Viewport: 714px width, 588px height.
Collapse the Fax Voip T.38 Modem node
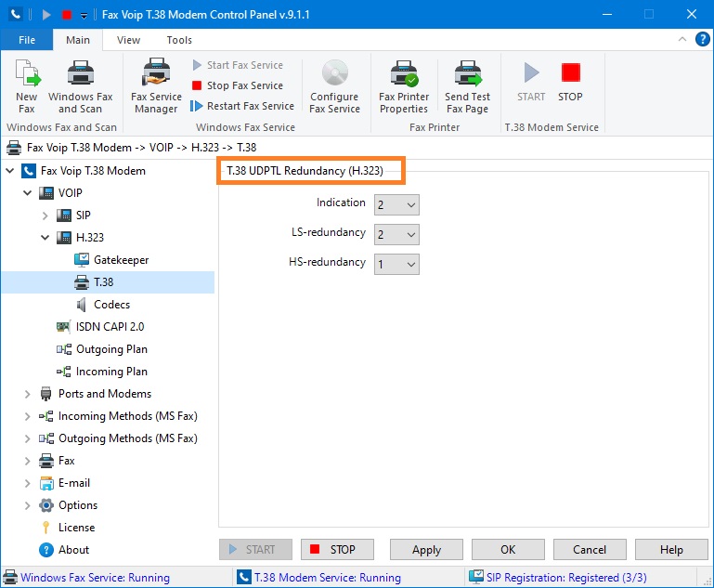point(9,171)
